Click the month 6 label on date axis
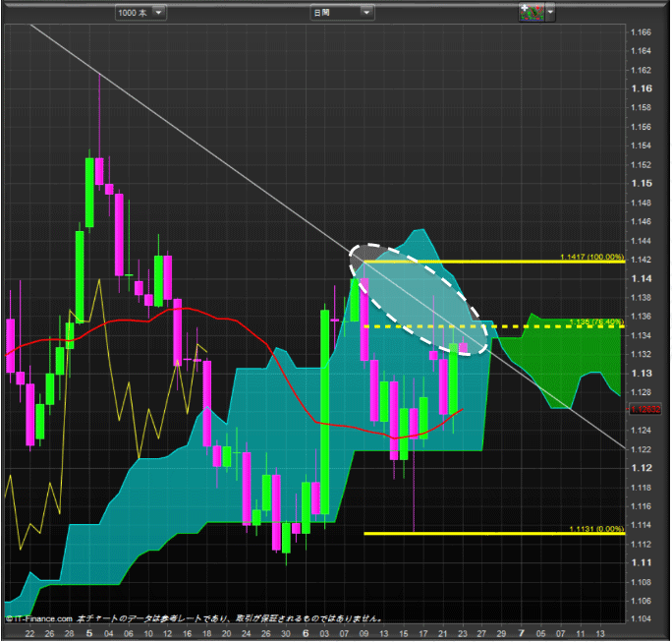This screenshot has width=672, height=642. click(x=306, y=633)
